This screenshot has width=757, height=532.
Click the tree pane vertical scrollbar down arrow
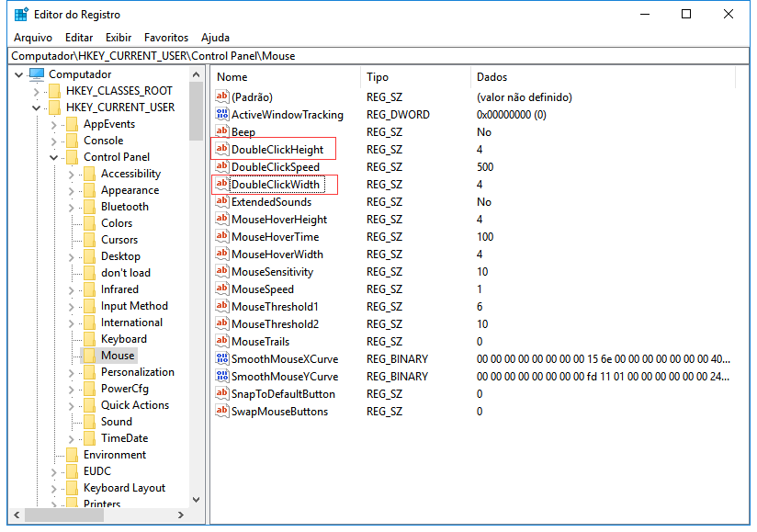pos(197,499)
